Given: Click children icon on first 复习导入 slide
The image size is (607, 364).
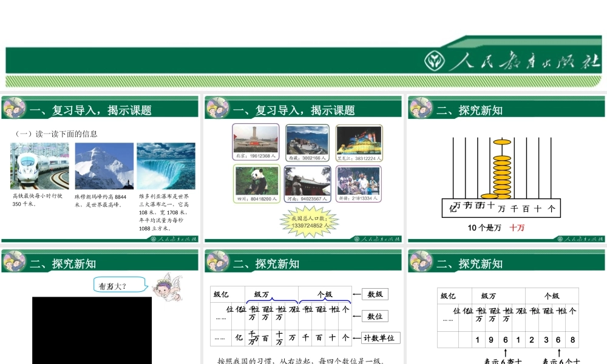Looking at the screenshot, I should tap(14, 107).
